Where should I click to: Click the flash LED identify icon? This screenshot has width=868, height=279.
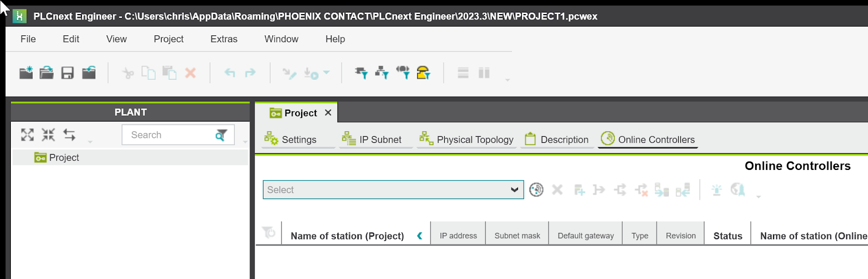717,189
